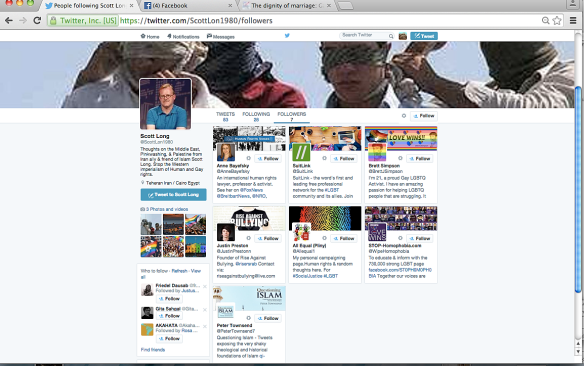Click the Twitter bird logo
Image resolution: width=584 pixels, height=366 pixels.
(x=287, y=36)
